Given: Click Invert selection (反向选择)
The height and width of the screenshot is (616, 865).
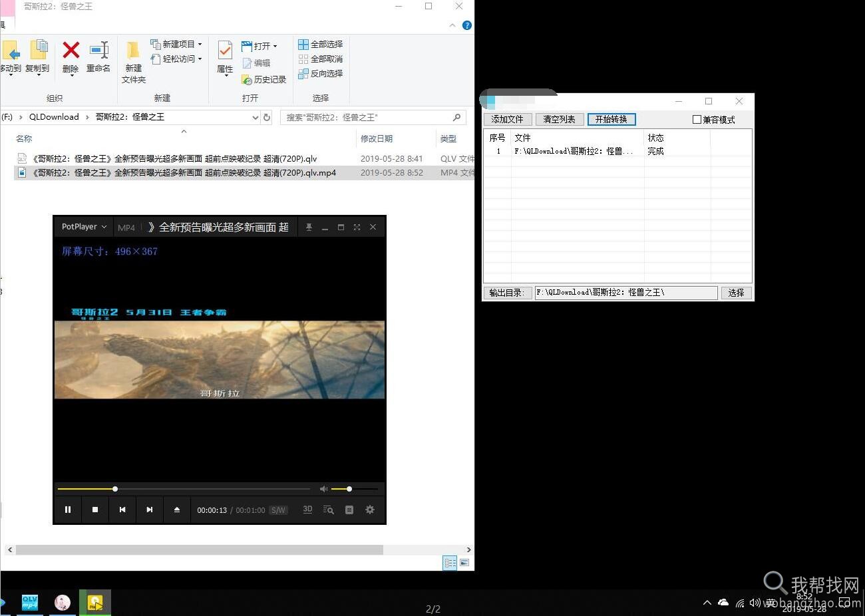Looking at the screenshot, I should point(321,73).
